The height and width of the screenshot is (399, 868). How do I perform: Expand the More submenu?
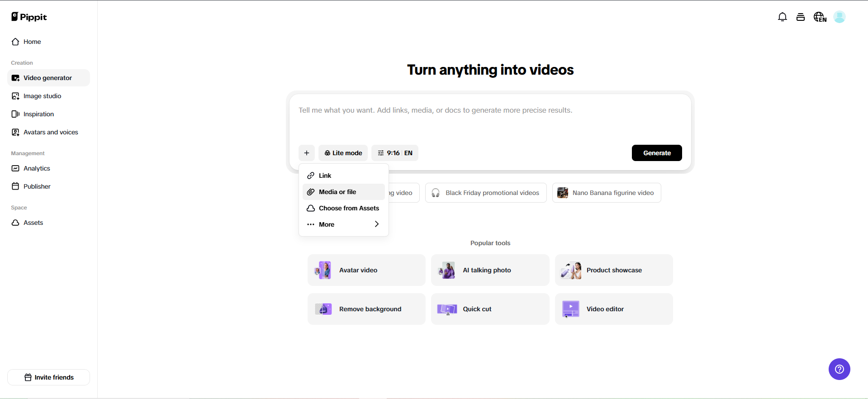[x=344, y=224]
